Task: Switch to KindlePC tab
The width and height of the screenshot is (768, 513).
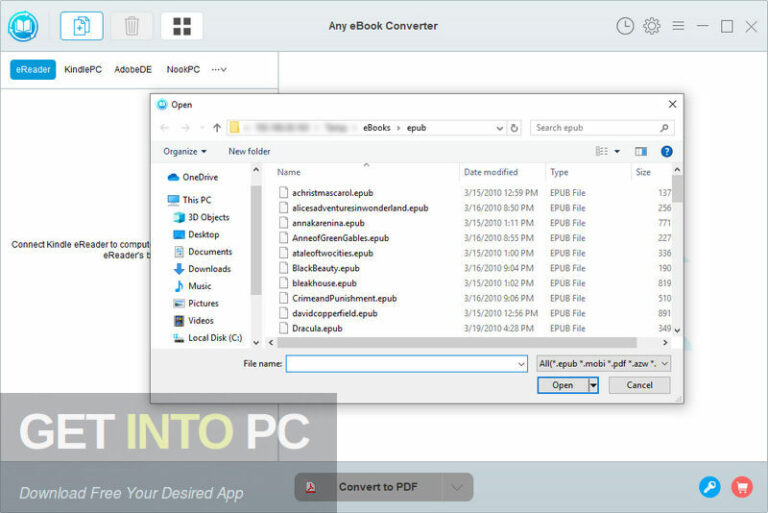Action: [83, 70]
